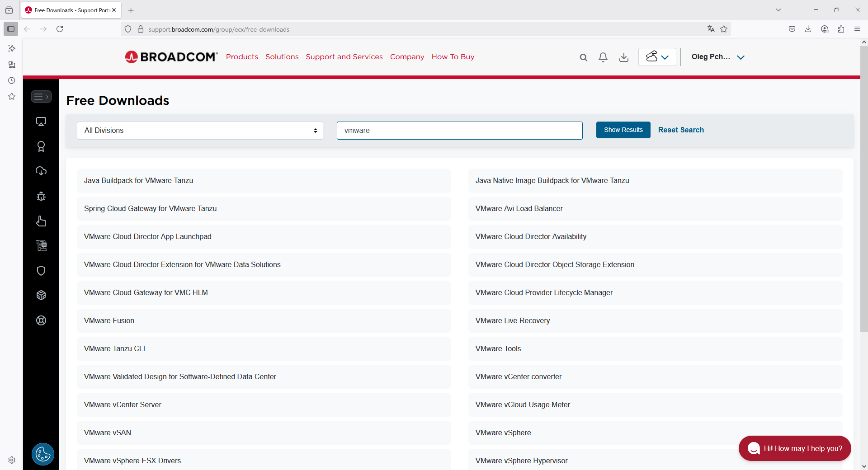The image size is (868, 470).
Task: Open the site search magnifier icon
Action: (x=584, y=57)
